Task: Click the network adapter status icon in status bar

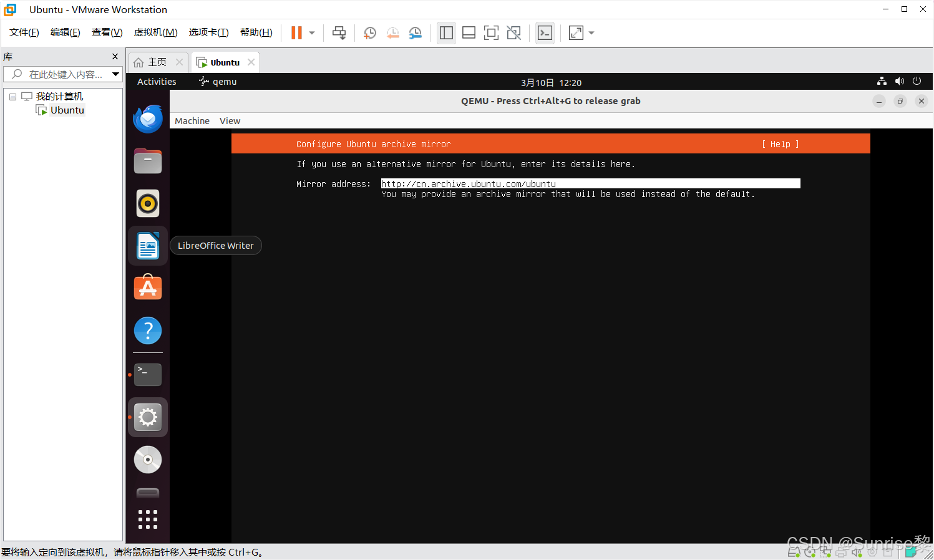Action: tap(825, 552)
